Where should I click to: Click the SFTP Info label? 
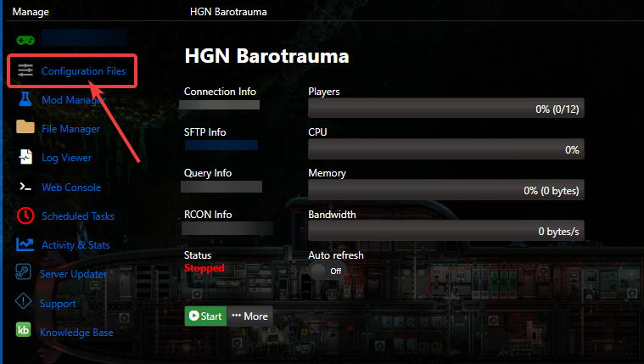pyautogui.click(x=205, y=132)
